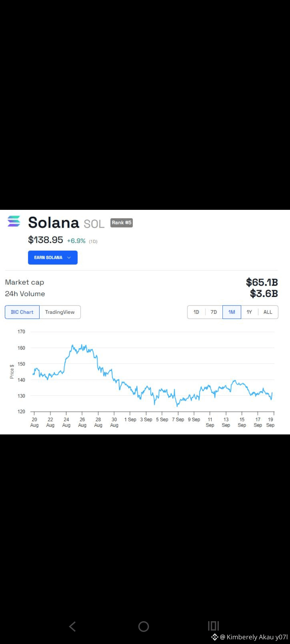The width and height of the screenshot is (290, 644).
Task: Tap the Solana logo icon
Action: pyautogui.click(x=14, y=221)
